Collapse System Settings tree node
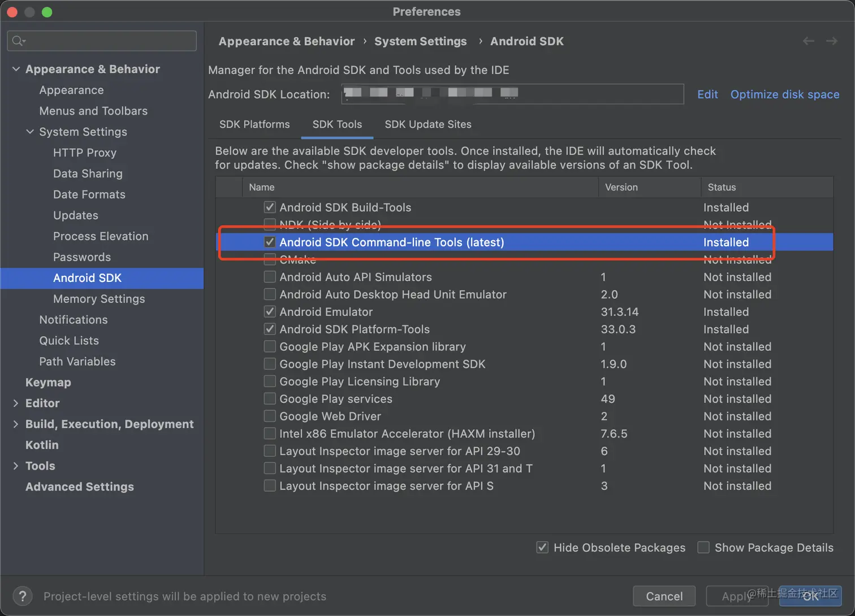 (x=30, y=132)
